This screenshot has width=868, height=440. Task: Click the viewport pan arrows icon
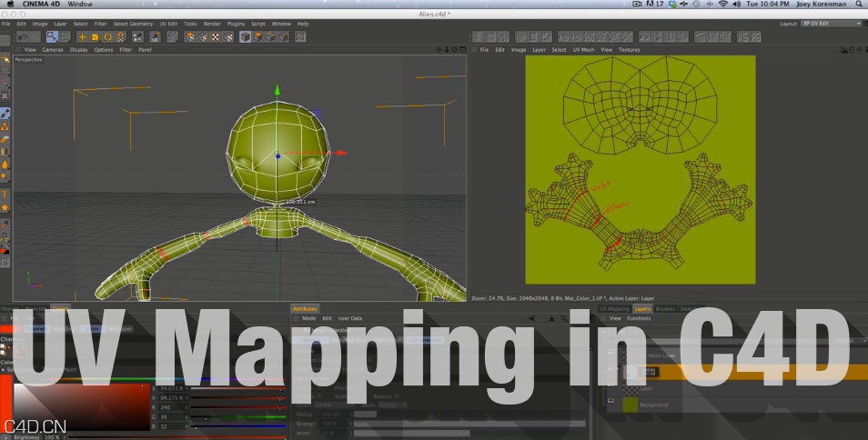[x=439, y=50]
